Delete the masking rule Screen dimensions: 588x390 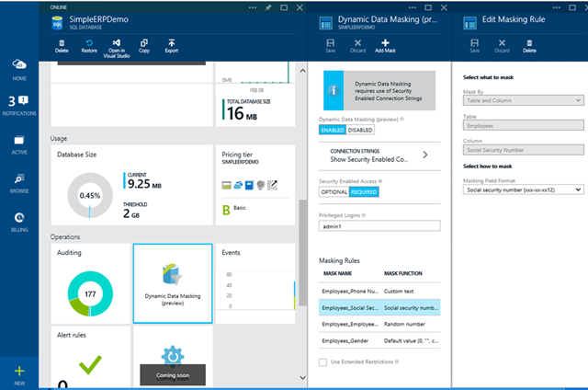[x=529, y=46]
